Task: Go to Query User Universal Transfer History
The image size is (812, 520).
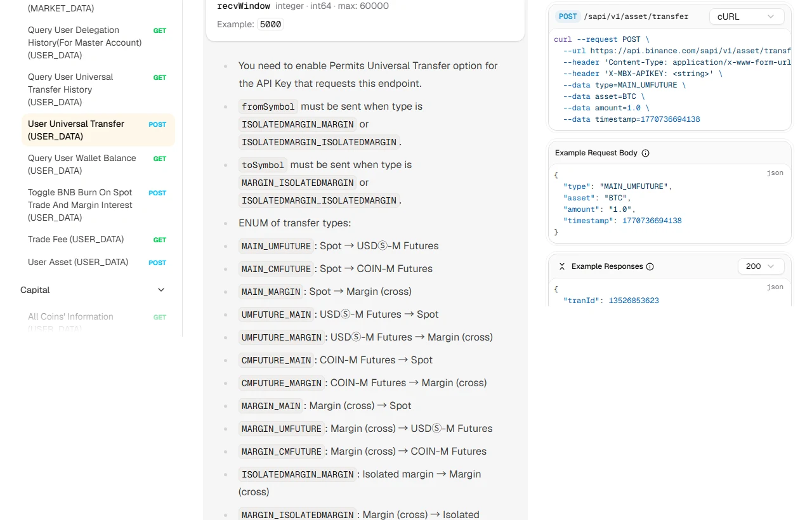Action: click(x=98, y=89)
